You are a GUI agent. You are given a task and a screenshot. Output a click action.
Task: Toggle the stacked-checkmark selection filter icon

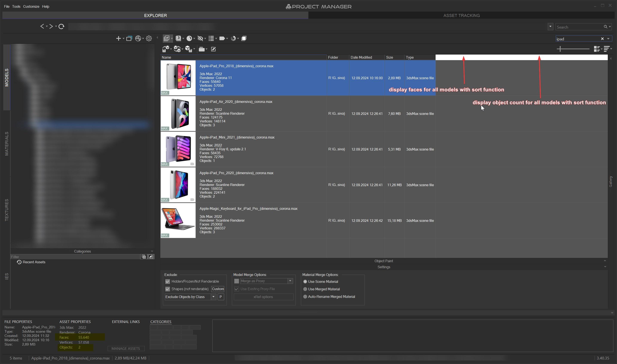coord(167,38)
